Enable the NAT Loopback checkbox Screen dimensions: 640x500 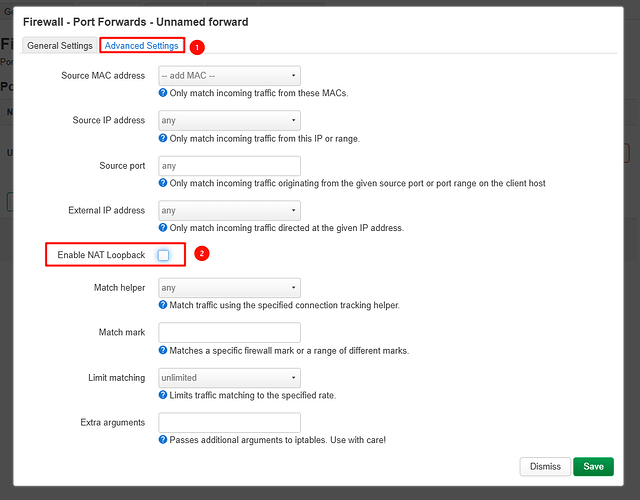point(164,255)
